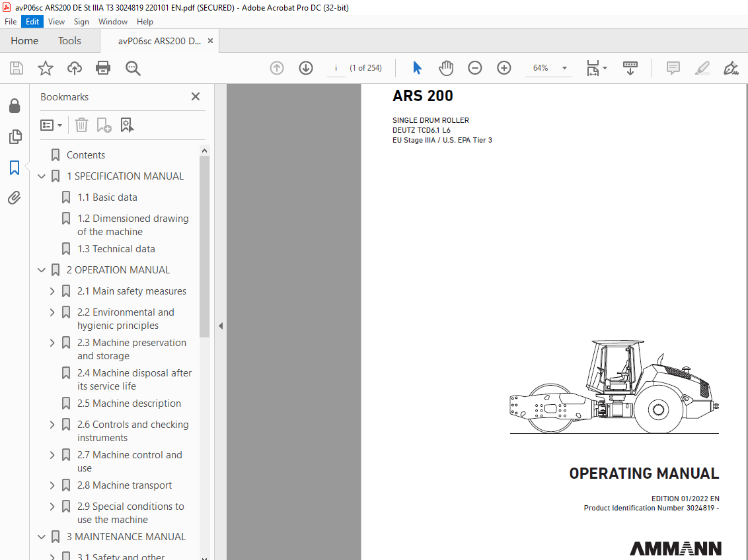This screenshot has height=560, width=748.
Task: Open the Contents bookmark
Action: click(x=86, y=155)
